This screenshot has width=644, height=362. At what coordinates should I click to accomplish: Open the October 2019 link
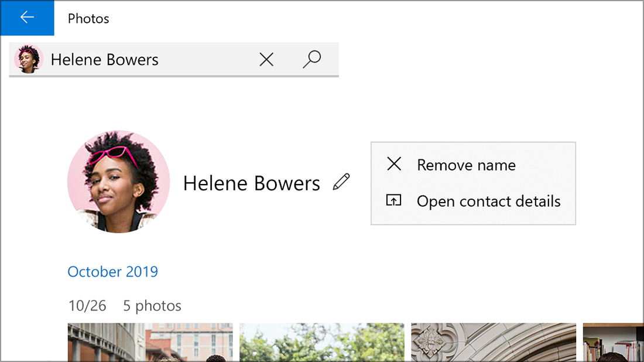112,271
